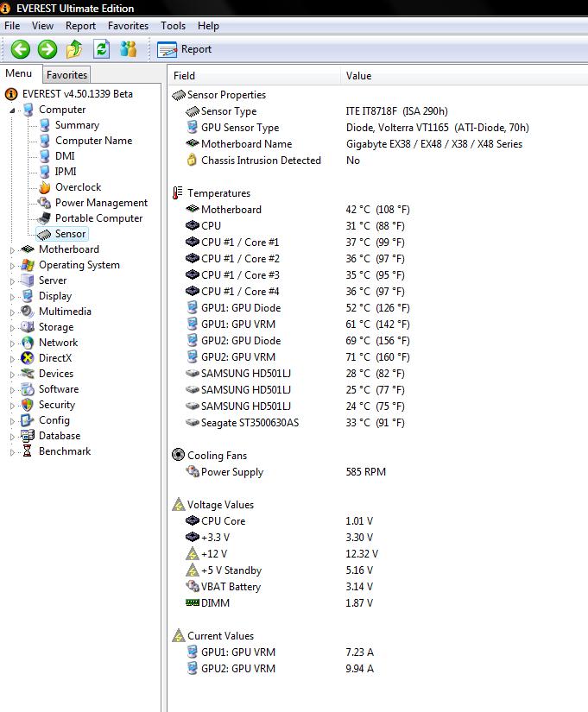Image resolution: width=588 pixels, height=712 pixels.
Task: Click the Power Management icon in tree
Action: pyautogui.click(x=45, y=203)
